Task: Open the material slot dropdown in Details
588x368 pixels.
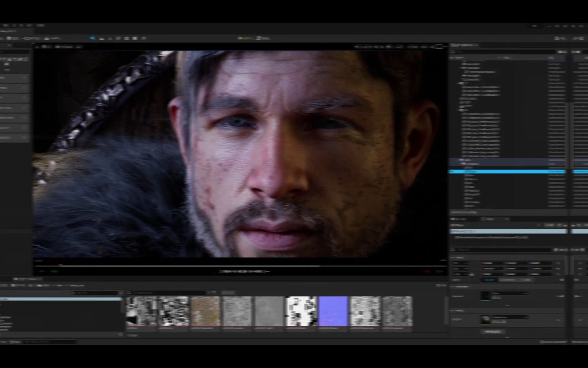Action: click(510, 317)
